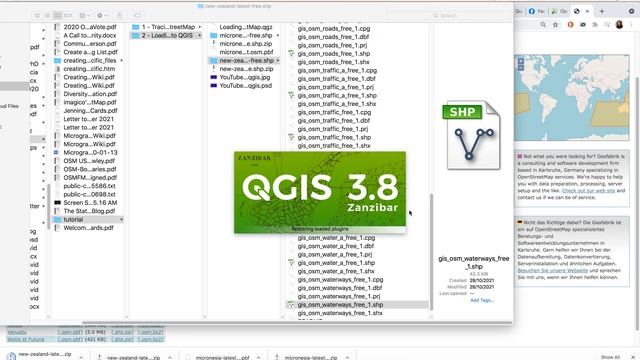640x360 pixels.
Task: Select the tutorial folder
Action: [x=88, y=220]
